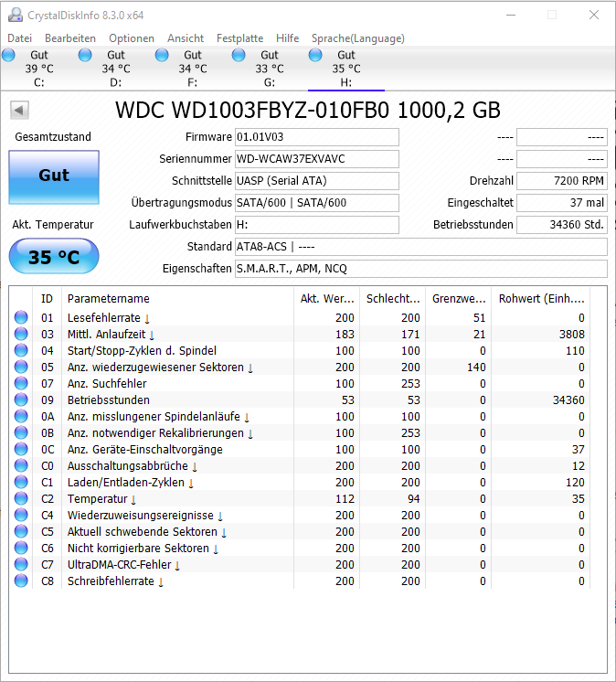Click the Gut health status button
616x682 pixels.
point(54,177)
